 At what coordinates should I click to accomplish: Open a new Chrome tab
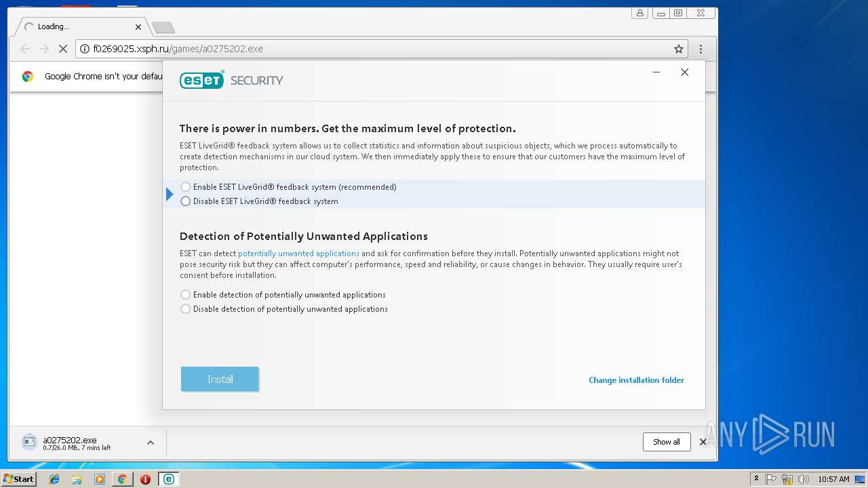163,28
